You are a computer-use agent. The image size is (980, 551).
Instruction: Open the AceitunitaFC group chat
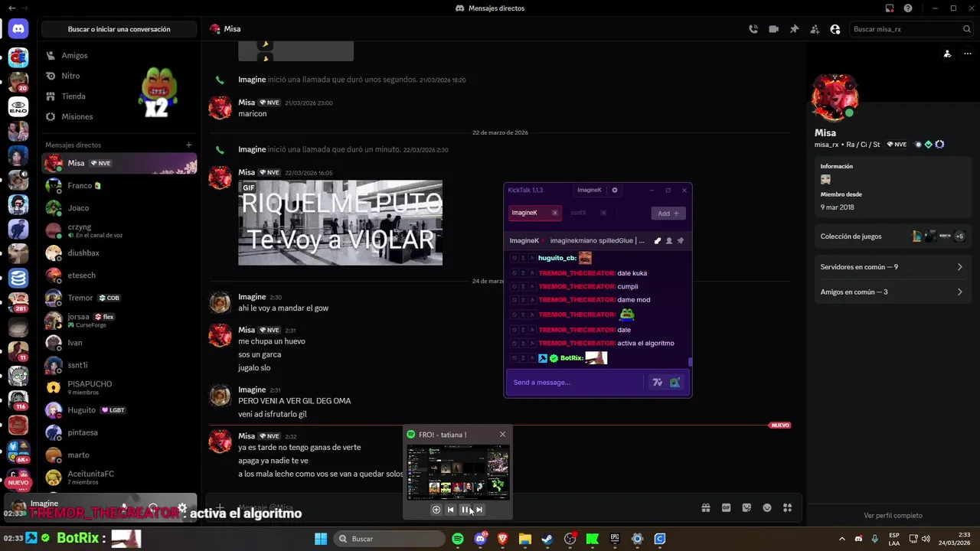(119, 478)
